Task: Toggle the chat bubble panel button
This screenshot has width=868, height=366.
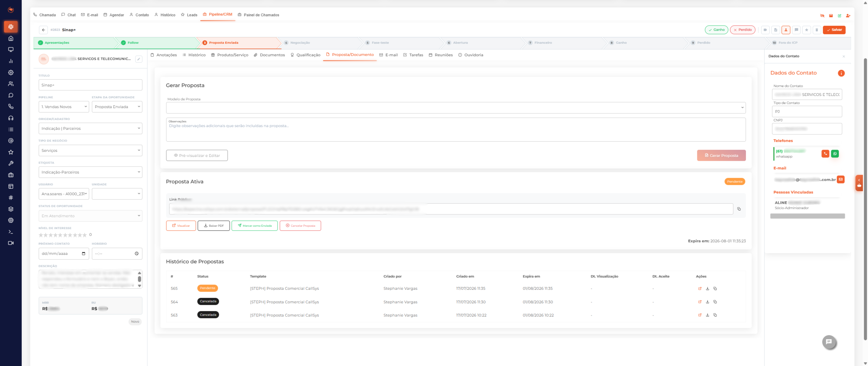Action: pyautogui.click(x=796, y=30)
